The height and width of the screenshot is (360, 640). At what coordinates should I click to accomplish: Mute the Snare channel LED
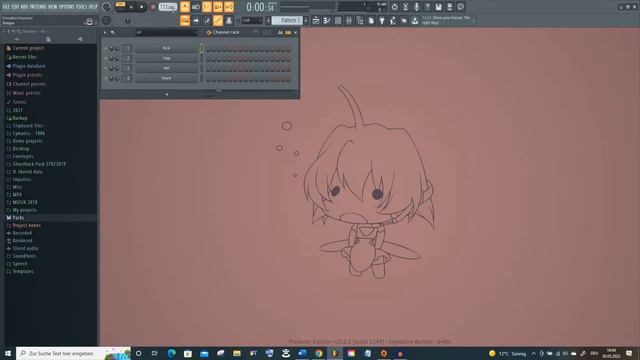(x=106, y=78)
